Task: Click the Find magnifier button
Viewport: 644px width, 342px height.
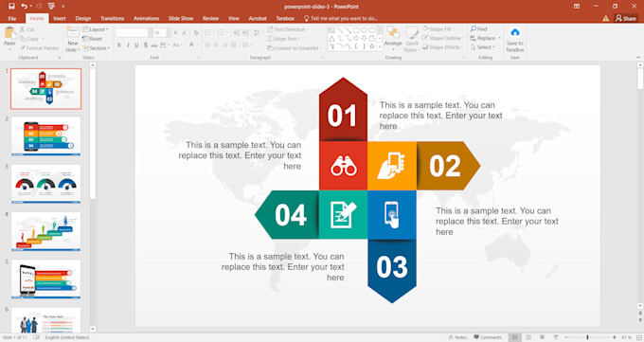Action: point(479,29)
